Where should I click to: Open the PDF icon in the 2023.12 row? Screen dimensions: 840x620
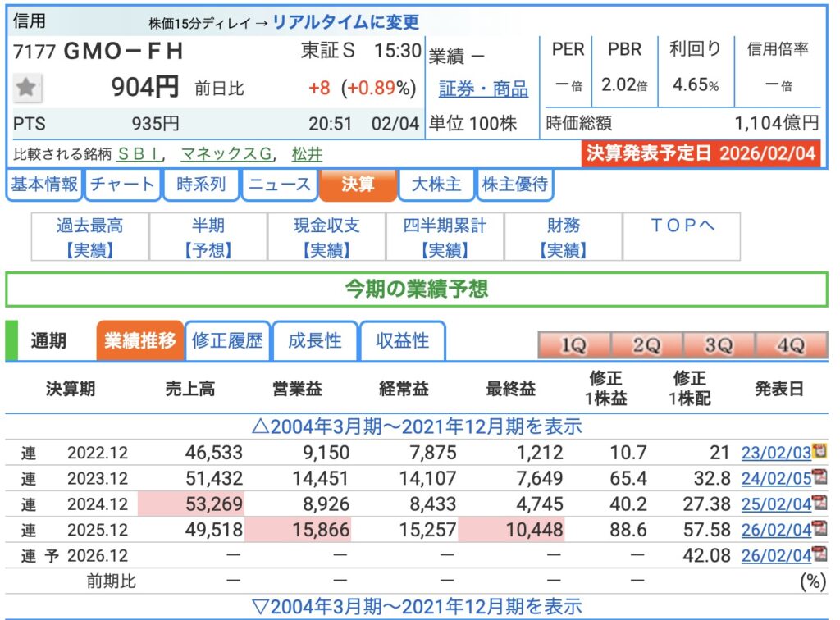coord(819,478)
